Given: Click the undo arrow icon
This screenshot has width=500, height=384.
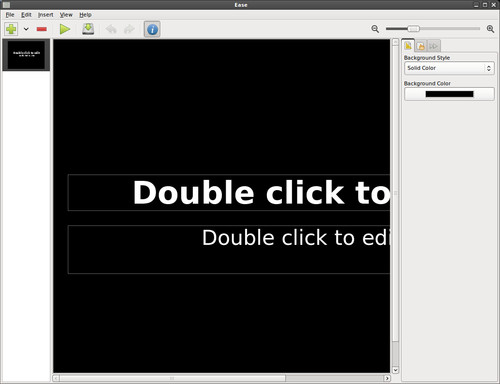Looking at the screenshot, I should pyautogui.click(x=111, y=29).
